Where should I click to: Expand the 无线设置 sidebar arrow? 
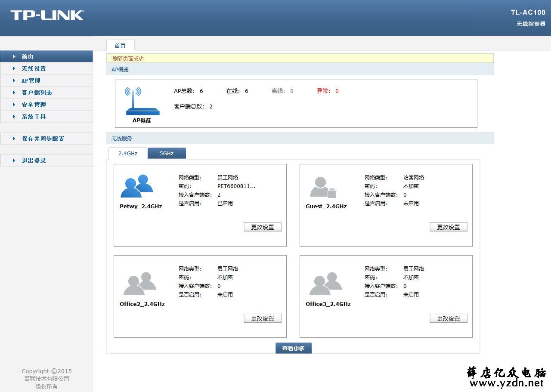14,68
